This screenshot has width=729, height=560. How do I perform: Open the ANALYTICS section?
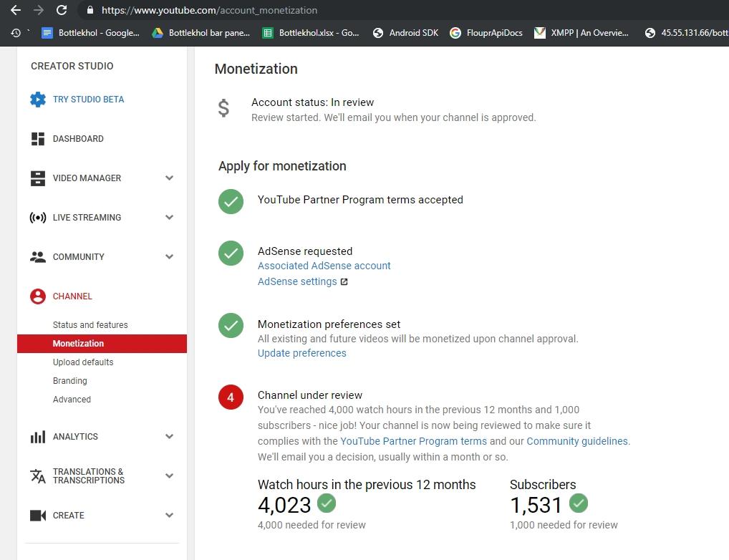pyautogui.click(x=75, y=437)
